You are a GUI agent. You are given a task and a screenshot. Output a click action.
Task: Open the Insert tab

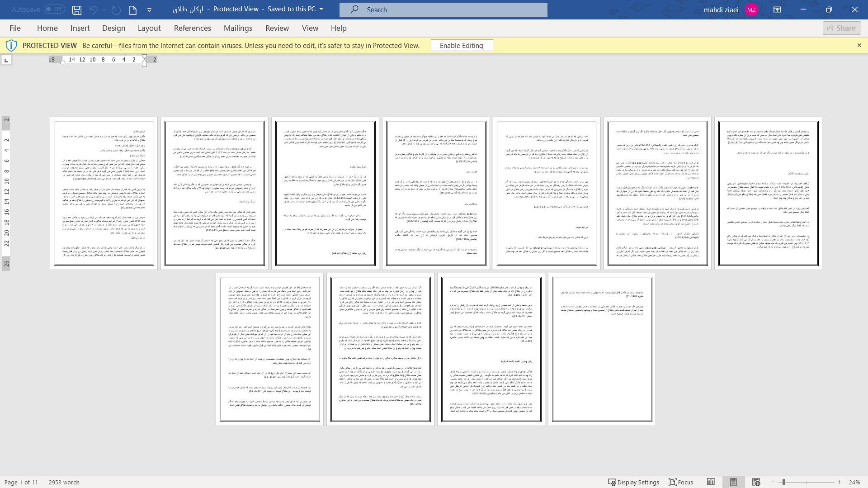point(80,28)
